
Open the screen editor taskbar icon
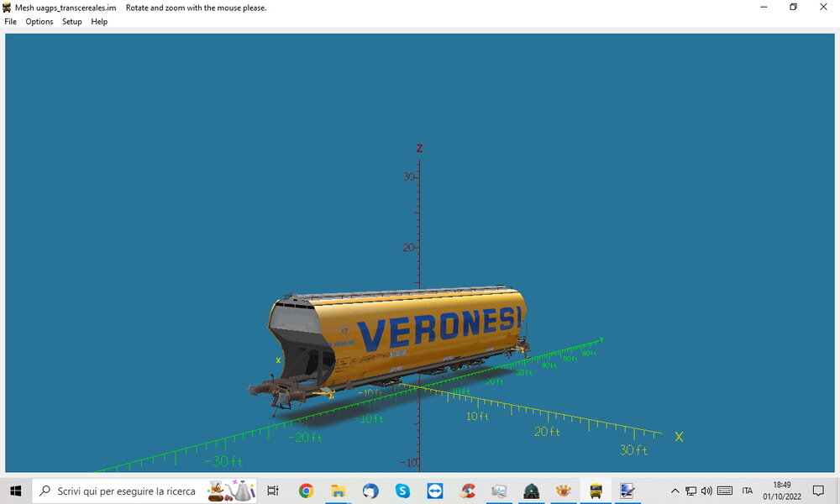pyautogui.click(x=627, y=491)
